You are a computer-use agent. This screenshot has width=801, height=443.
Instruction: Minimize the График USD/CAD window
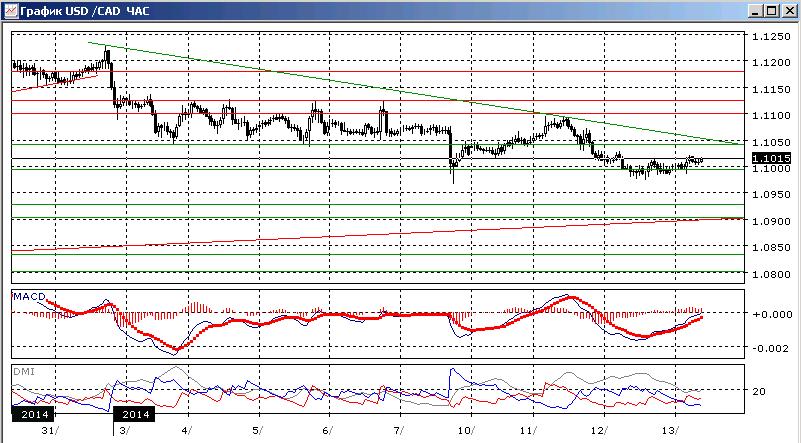[x=757, y=11]
